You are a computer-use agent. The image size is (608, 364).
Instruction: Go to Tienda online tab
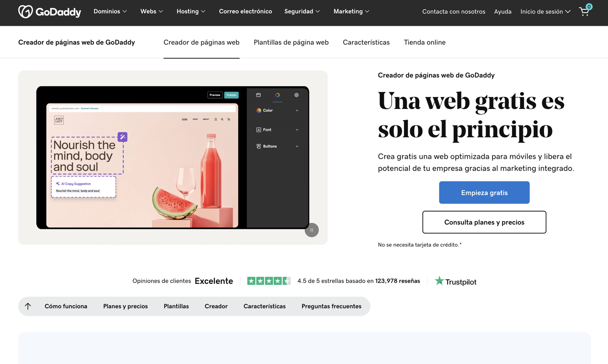click(425, 42)
